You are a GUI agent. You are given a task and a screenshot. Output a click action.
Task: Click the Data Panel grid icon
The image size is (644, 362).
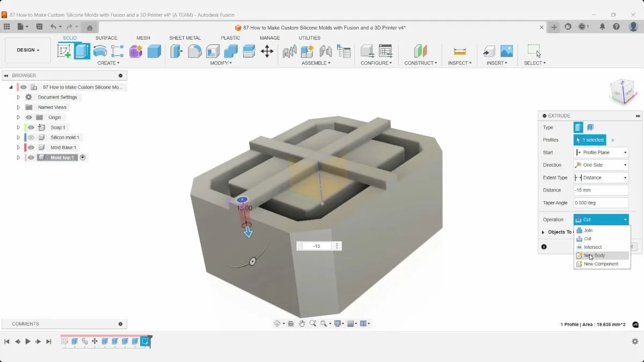click(6, 26)
